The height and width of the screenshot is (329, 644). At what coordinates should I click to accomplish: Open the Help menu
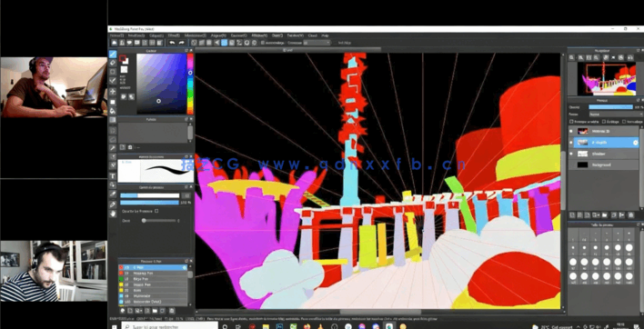[x=325, y=35]
